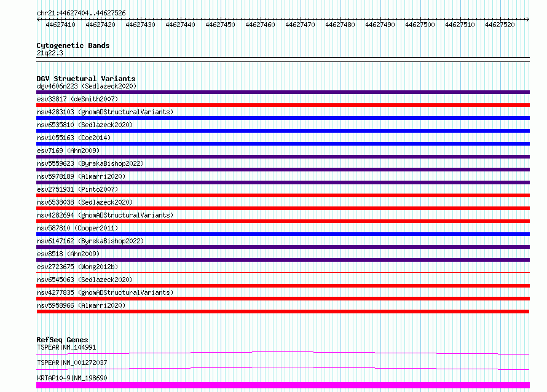547x392 pixels.
Task: Click the blue bar under nsv1055163
Action: tap(283, 144)
